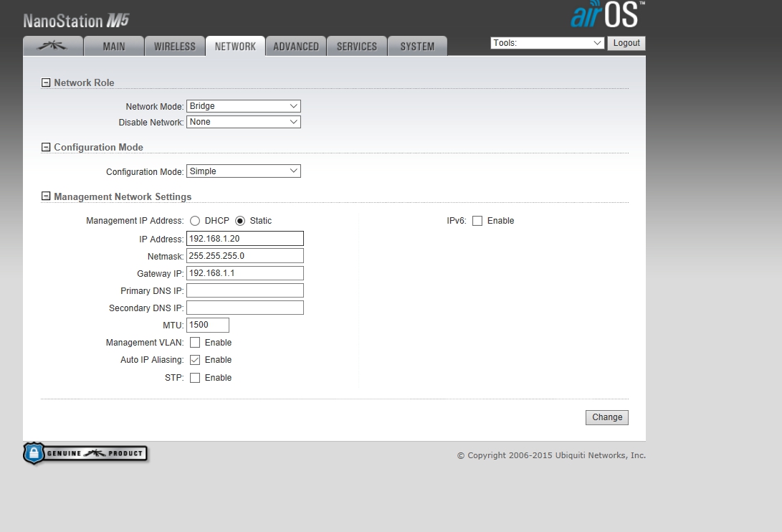Viewport: 782px width, 532px height.
Task: Open the Tools dropdown menu
Action: point(548,43)
